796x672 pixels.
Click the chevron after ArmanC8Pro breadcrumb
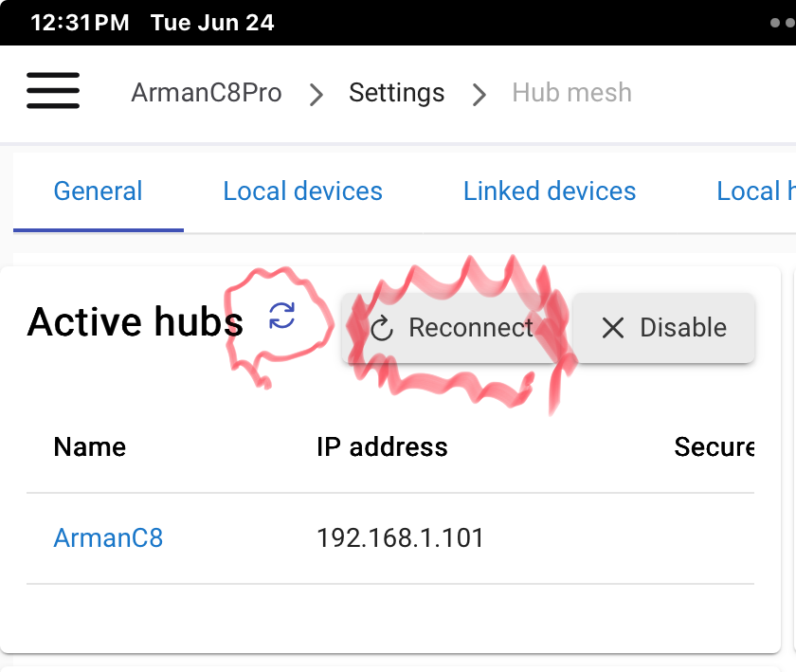tap(316, 94)
